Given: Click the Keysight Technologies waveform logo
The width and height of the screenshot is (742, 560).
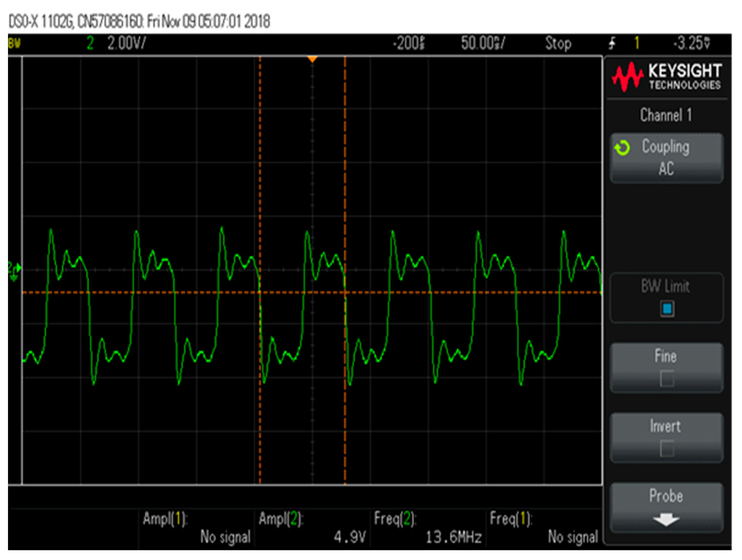Looking at the screenshot, I should tap(627, 76).
